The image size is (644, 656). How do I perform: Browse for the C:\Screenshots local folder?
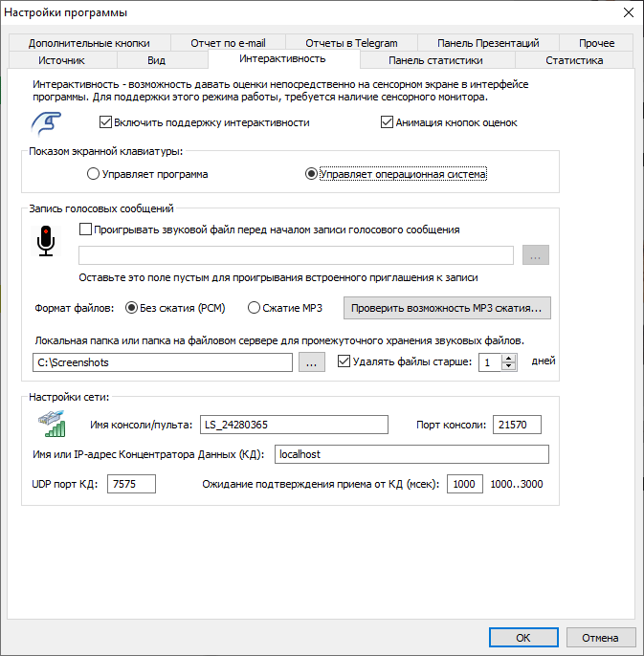(311, 362)
